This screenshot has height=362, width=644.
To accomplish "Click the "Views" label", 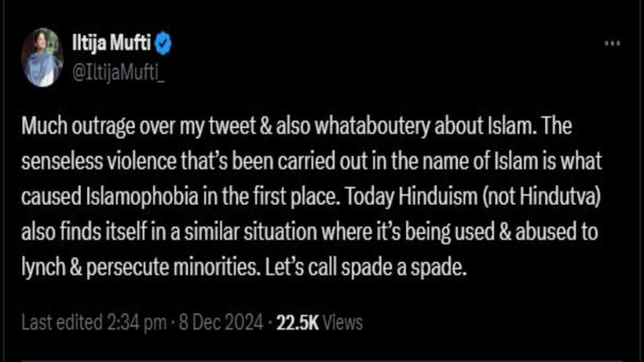I will [x=345, y=323].
